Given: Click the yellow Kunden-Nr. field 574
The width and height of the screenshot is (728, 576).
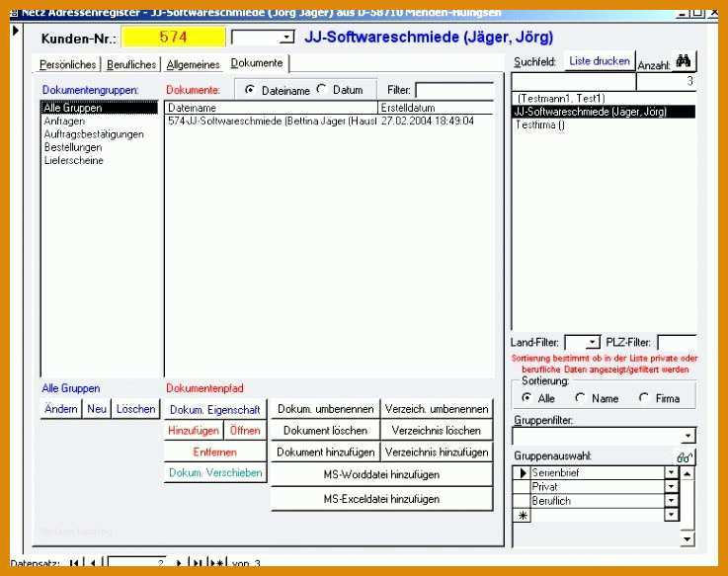Looking at the screenshot, I should (x=173, y=38).
